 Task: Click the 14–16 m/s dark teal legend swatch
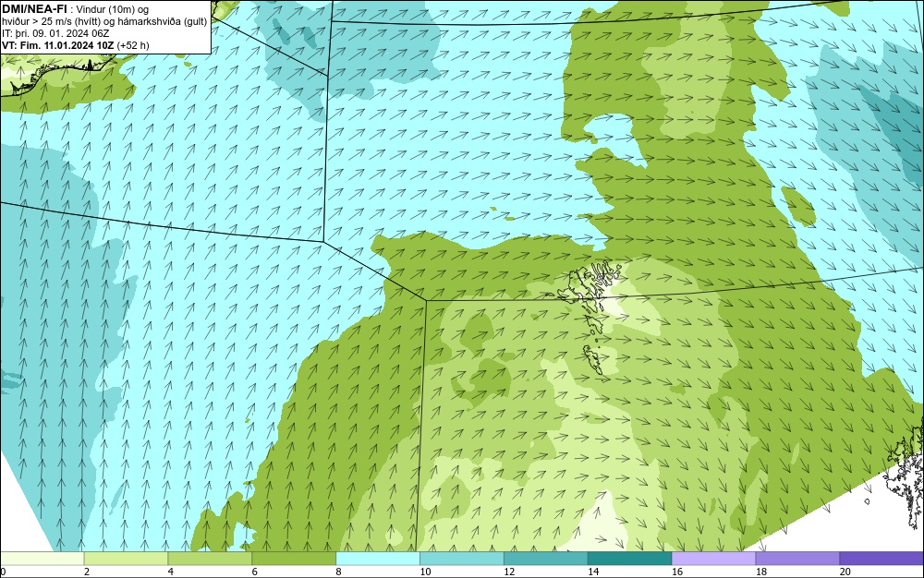tap(629, 558)
